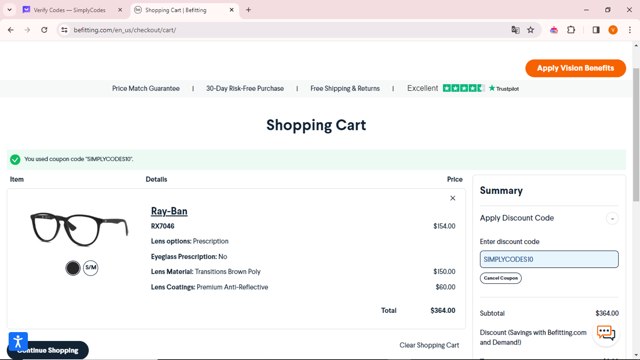
Task: Click the RX7046 model text
Action: 162,226
